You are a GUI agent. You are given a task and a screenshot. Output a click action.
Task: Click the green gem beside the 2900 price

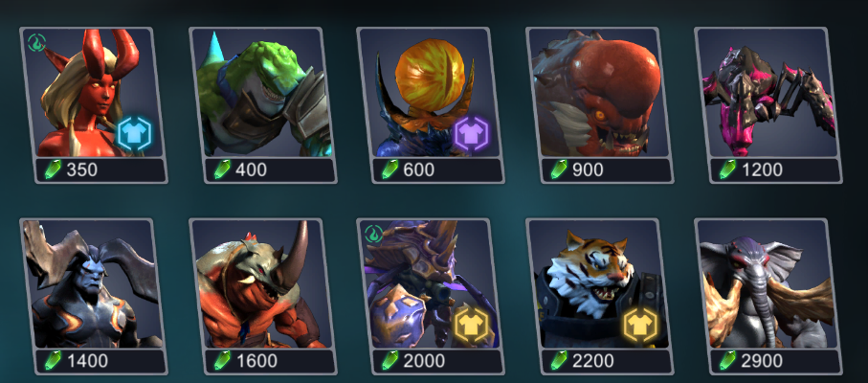pos(727,360)
